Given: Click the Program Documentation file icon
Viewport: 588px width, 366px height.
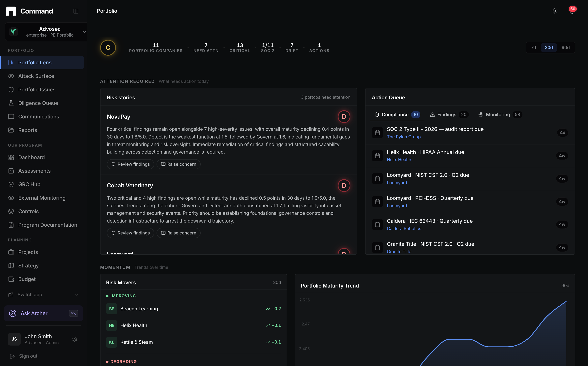Looking at the screenshot, I should pyautogui.click(x=11, y=225).
